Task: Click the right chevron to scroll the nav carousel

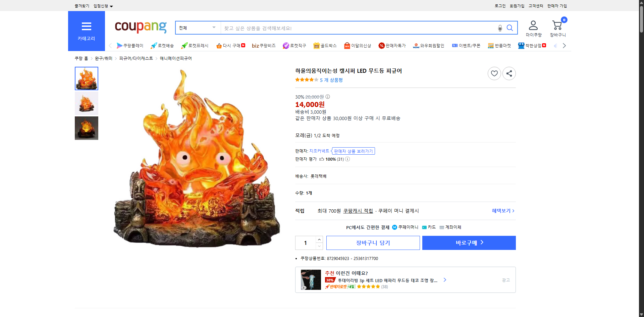Action: pyautogui.click(x=564, y=46)
